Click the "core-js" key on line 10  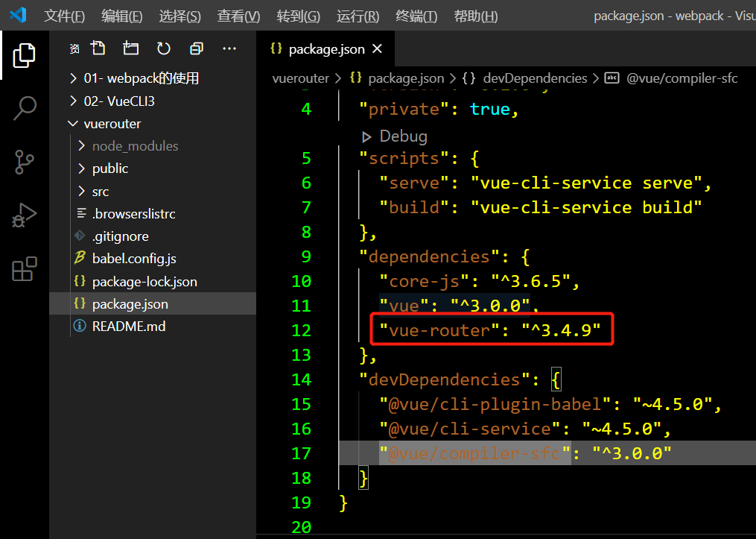(425, 281)
